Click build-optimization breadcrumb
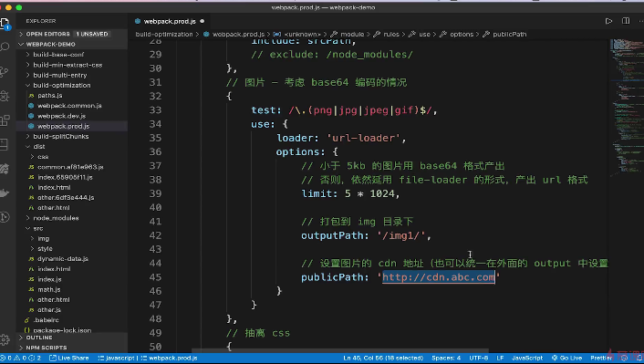This screenshot has height=364, width=644. point(164,34)
